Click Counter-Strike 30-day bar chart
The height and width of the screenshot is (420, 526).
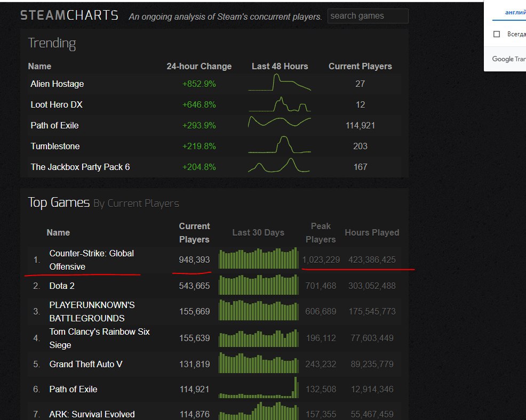click(x=258, y=258)
